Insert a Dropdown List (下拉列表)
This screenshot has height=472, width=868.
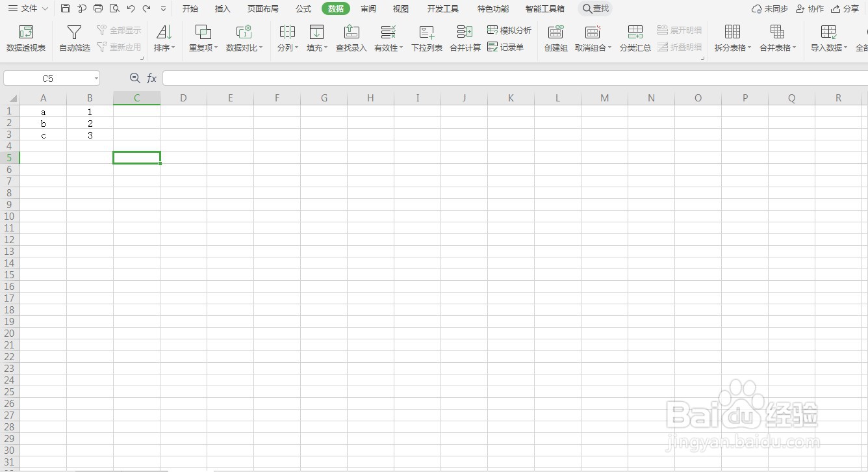coord(427,39)
